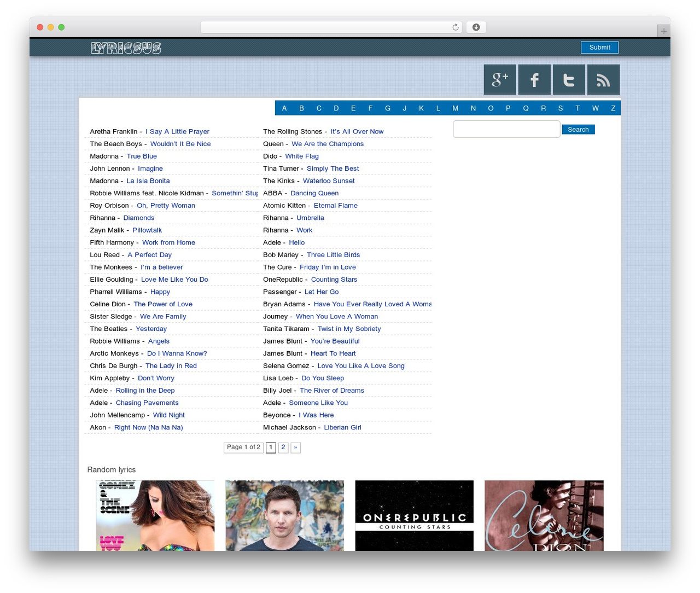This screenshot has height=593, width=700.
Task: Select letter S in alphabet bar
Action: point(560,108)
